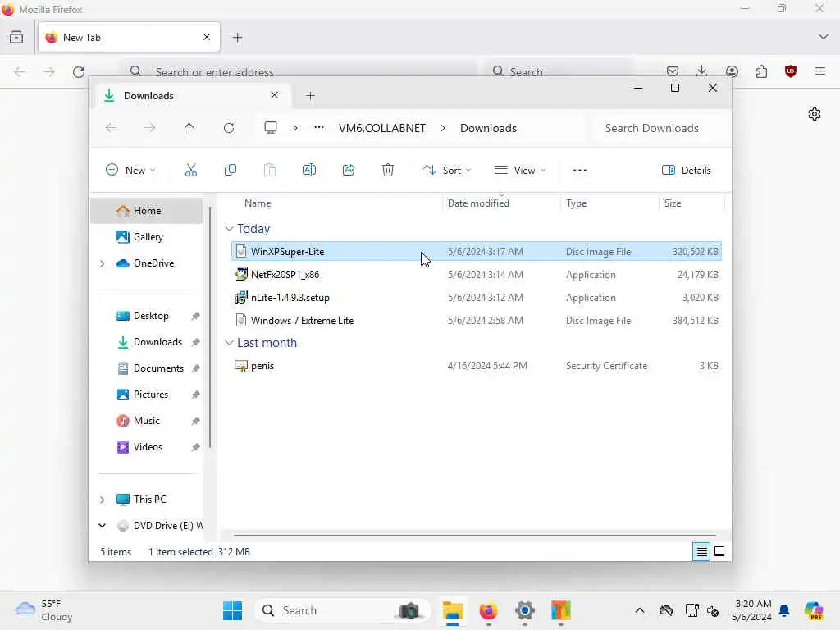Select Gallery in navigation pane

(146, 237)
